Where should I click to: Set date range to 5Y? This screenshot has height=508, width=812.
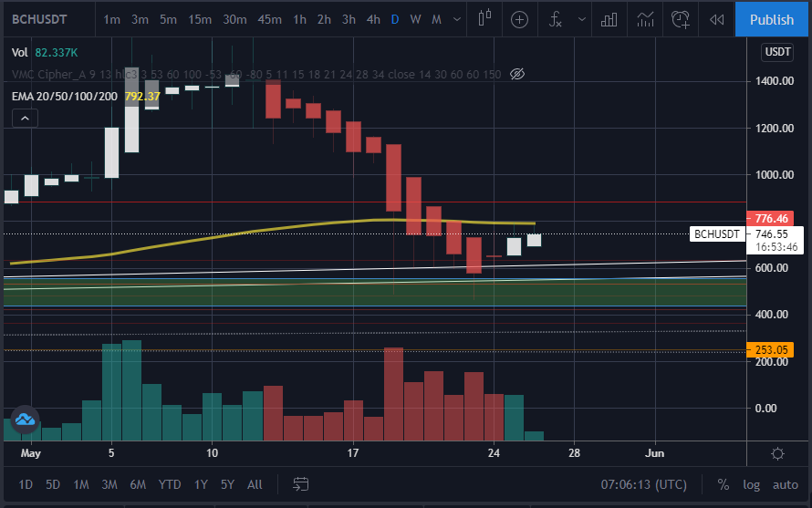click(227, 484)
